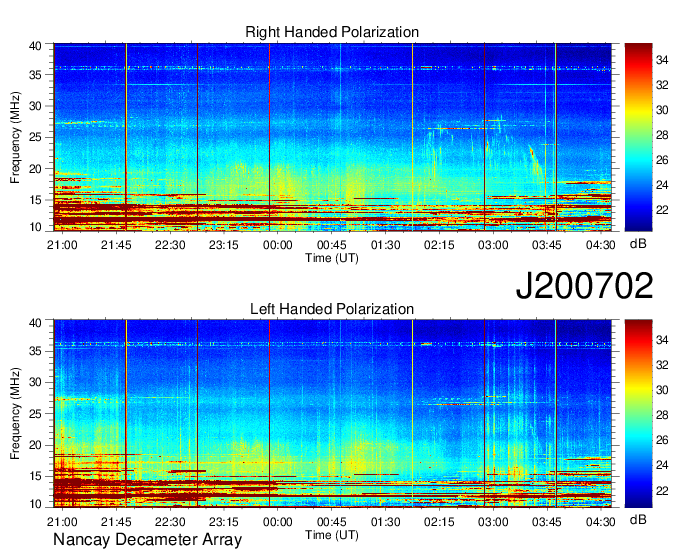
Task: Click the 21:00 time tick on Left Handed plot
Action: (x=62, y=522)
